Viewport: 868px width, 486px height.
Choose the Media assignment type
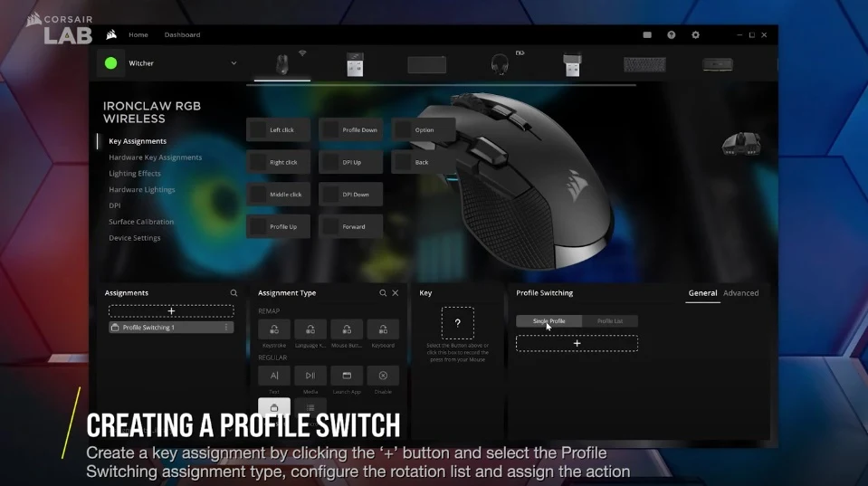[x=310, y=376]
